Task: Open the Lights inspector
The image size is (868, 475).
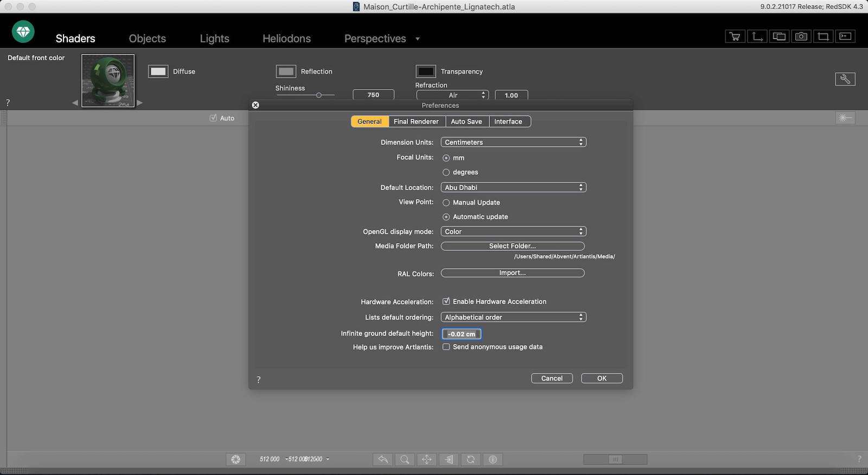Action: point(214,39)
